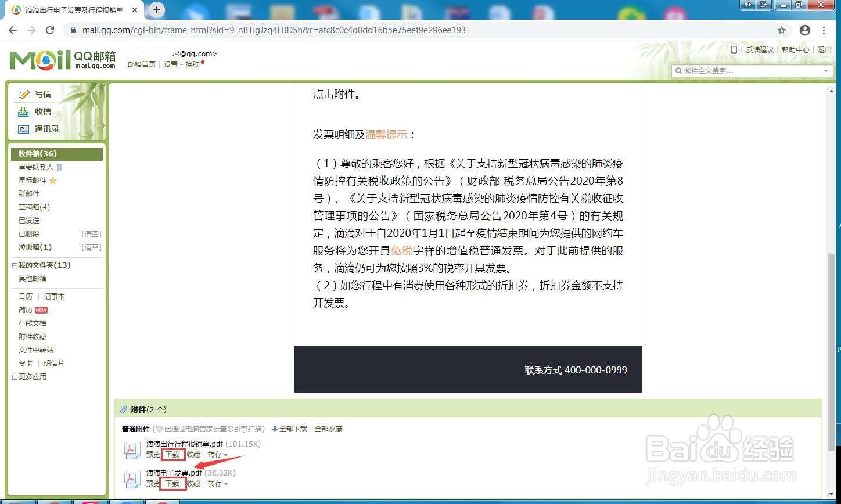Image resolution: width=841 pixels, height=504 pixels.
Task: Click the browser back arrow
Action: [x=14, y=30]
